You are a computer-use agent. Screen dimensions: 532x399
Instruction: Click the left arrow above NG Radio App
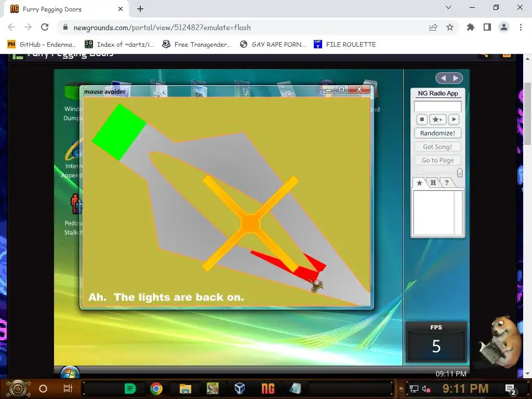443,78
